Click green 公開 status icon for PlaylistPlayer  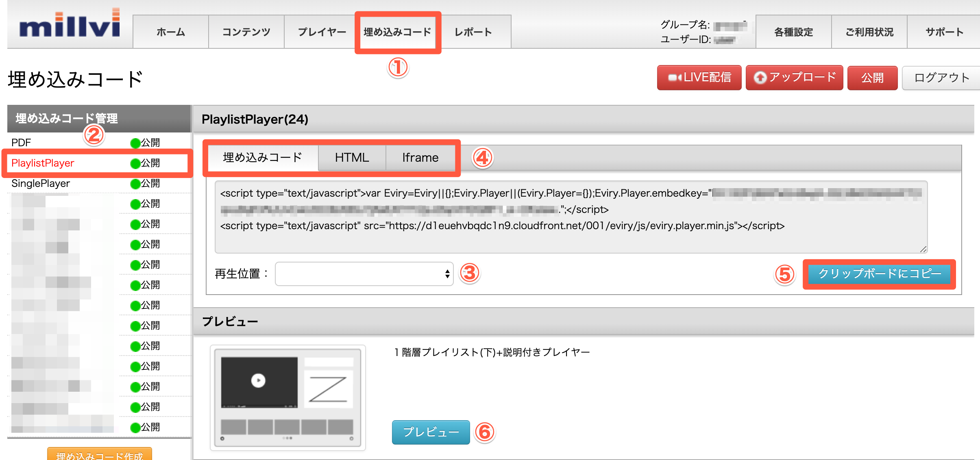(135, 163)
